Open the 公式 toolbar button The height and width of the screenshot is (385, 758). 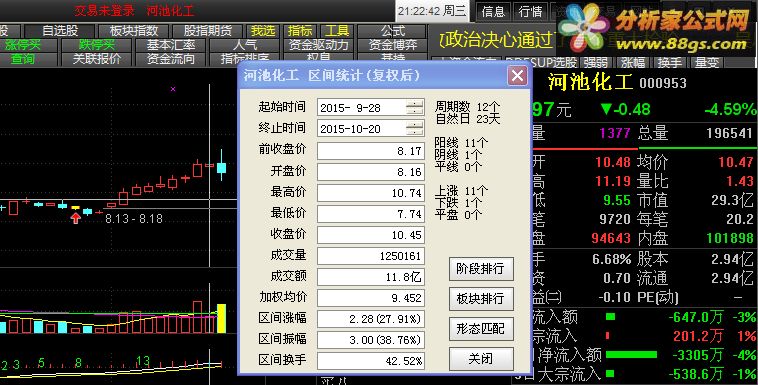(x=393, y=31)
